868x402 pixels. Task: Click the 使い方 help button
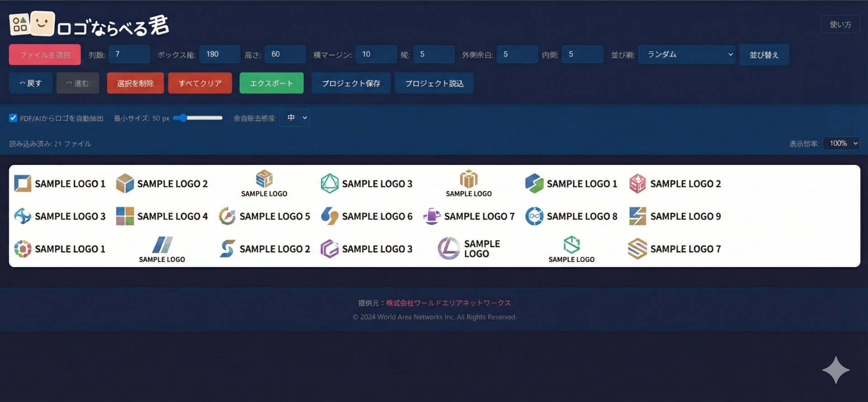840,24
